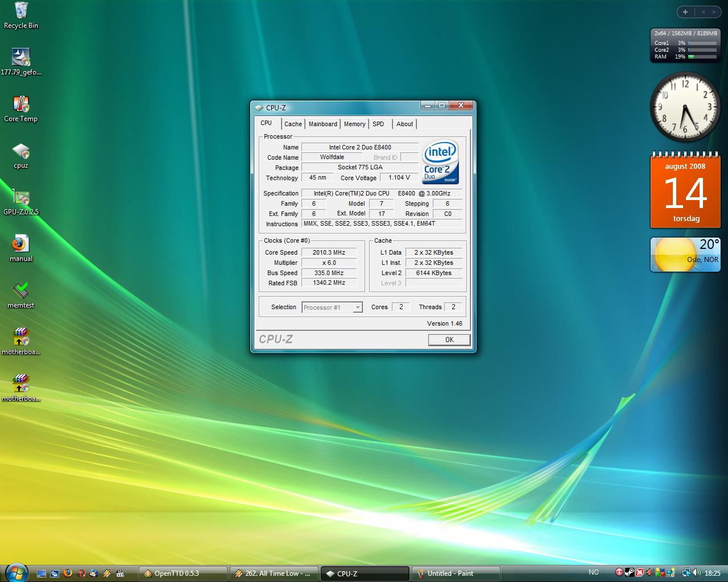Click the Bus Speed value 335.0 MHz
This screenshot has width=728, height=582.
[x=329, y=273]
